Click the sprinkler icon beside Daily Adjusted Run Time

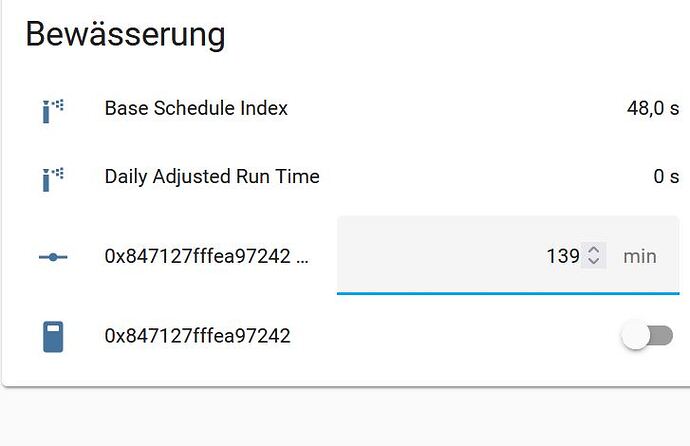[53, 179]
